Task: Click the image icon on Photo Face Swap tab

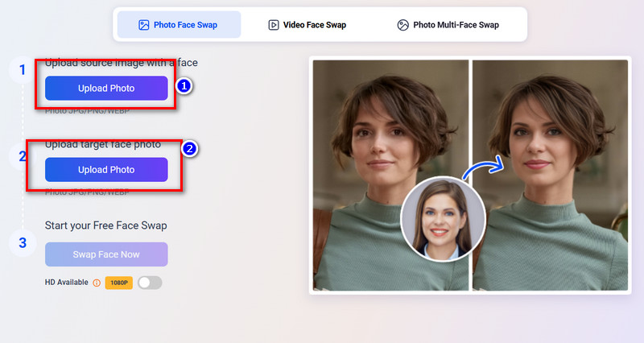Action: click(143, 25)
